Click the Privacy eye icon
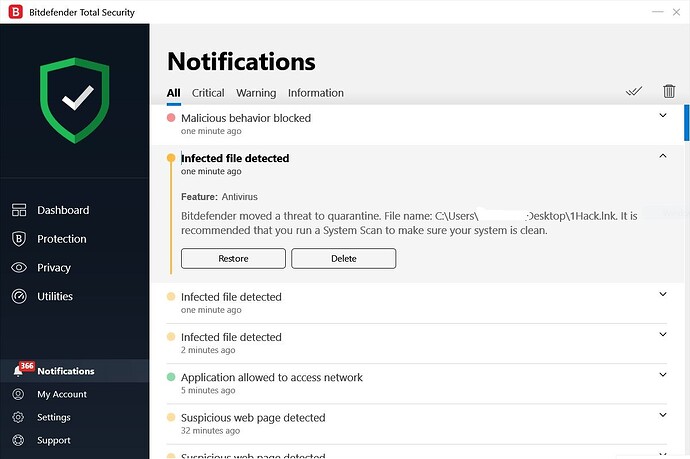690x459 pixels. point(19,268)
